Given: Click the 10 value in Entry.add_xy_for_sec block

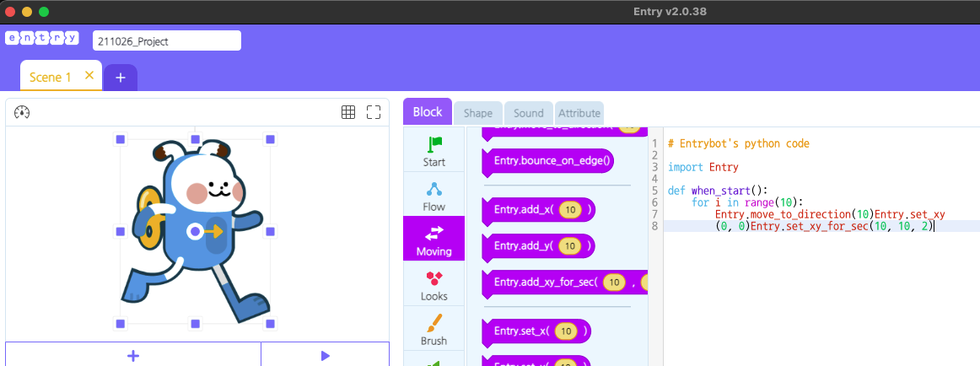Looking at the screenshot, I should pyautogui.click(x=614, y=283).
